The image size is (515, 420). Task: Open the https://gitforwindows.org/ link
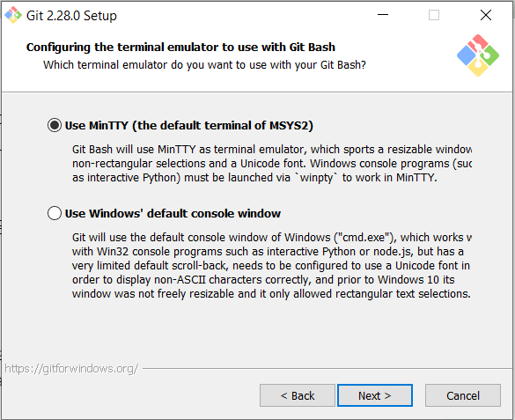click(71, 369)
